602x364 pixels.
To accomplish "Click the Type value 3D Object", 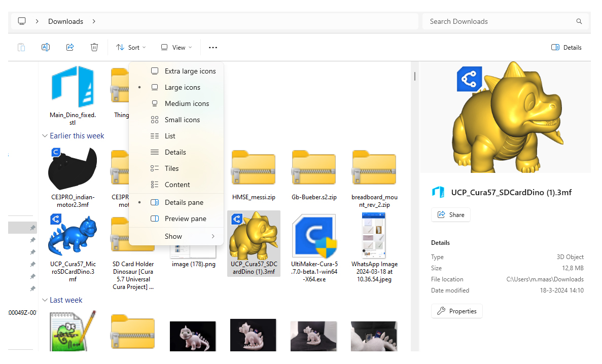I will pyautogui.click(x=570, y=257).
